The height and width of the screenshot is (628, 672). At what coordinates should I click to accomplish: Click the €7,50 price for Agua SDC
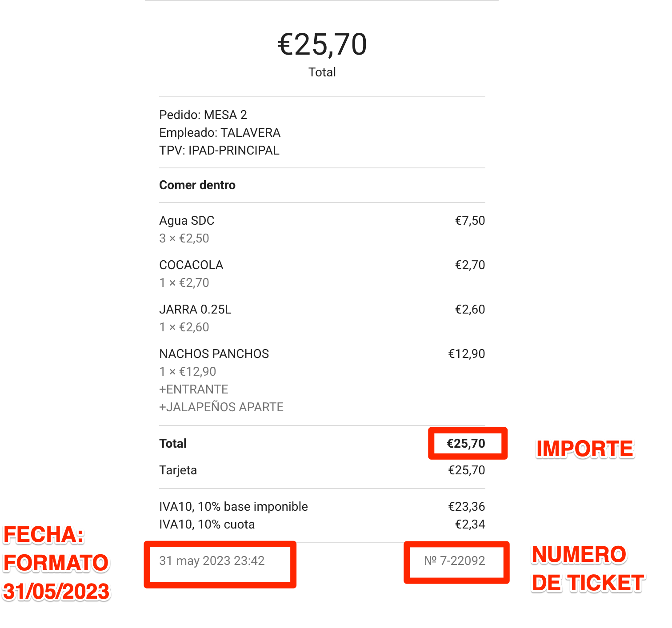click(x=470, y=221)
